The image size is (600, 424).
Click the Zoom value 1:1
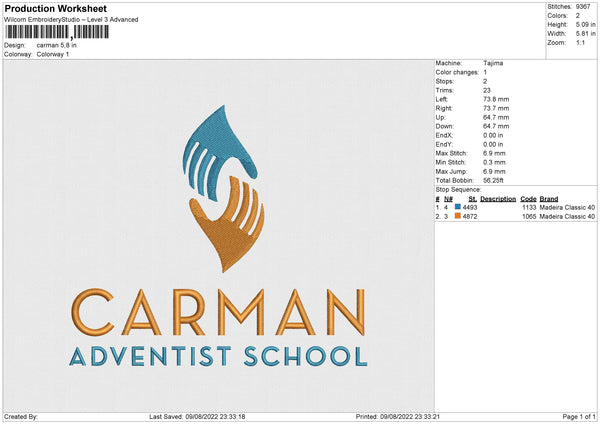580,42
